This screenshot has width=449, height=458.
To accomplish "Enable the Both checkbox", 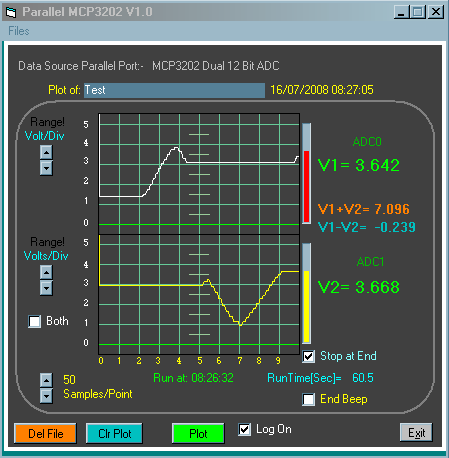I will (x=35, y=321).
